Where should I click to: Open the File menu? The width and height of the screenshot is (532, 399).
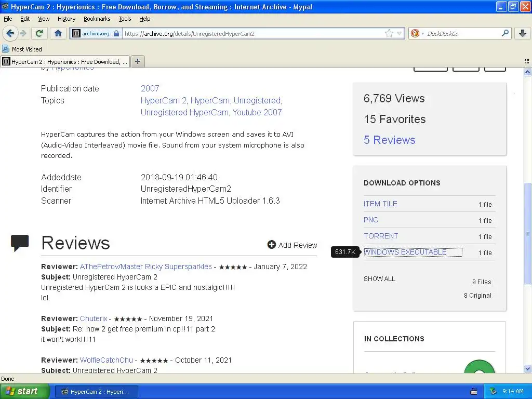(8, 19)
